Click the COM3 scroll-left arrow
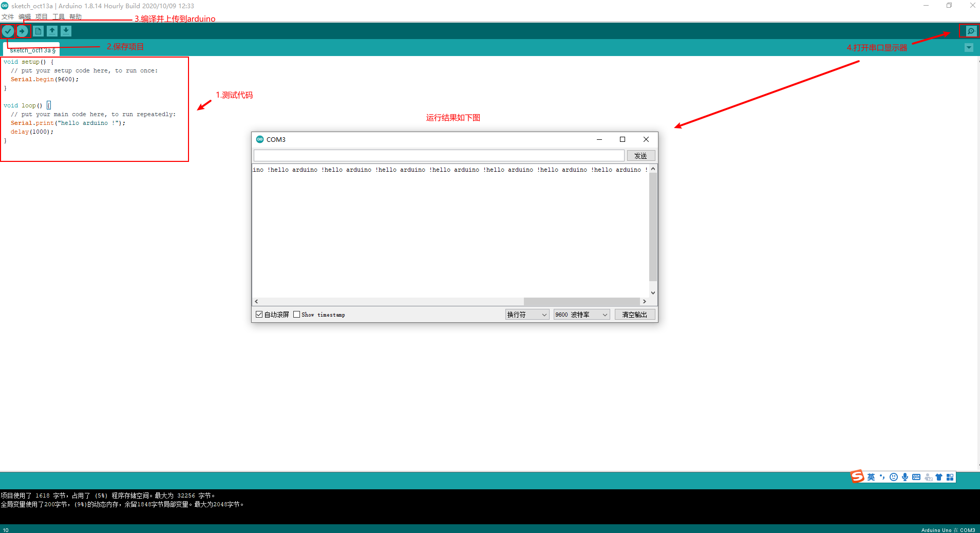980x533 pixels. [256, 302]
